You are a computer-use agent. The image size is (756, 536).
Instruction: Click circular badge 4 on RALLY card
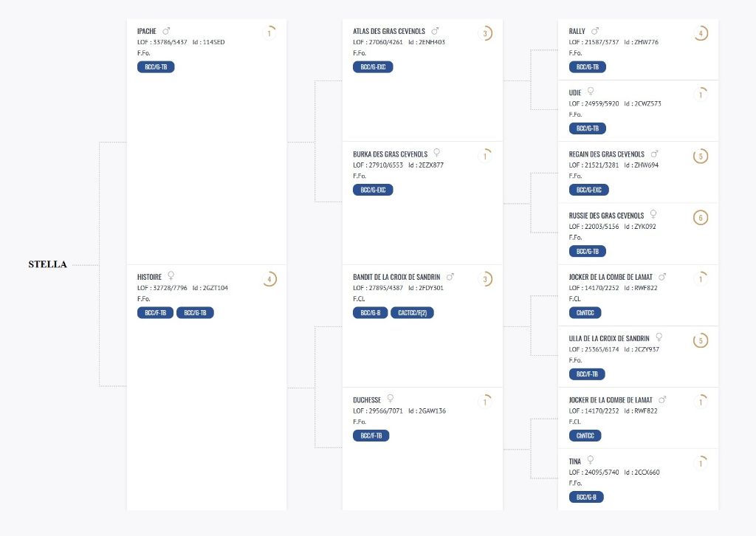[x=701, y=33]
